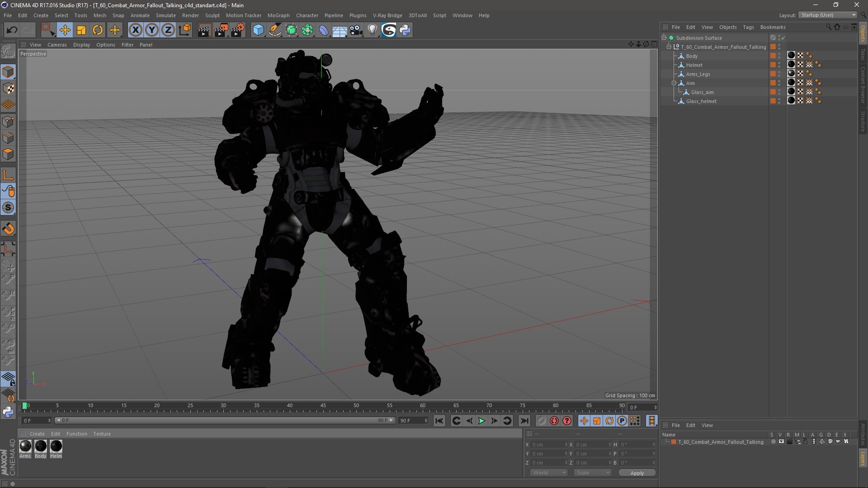This screenshot has height=488, width=868.
Task: Toggle Helmet visibility dots
Action: 779,65
